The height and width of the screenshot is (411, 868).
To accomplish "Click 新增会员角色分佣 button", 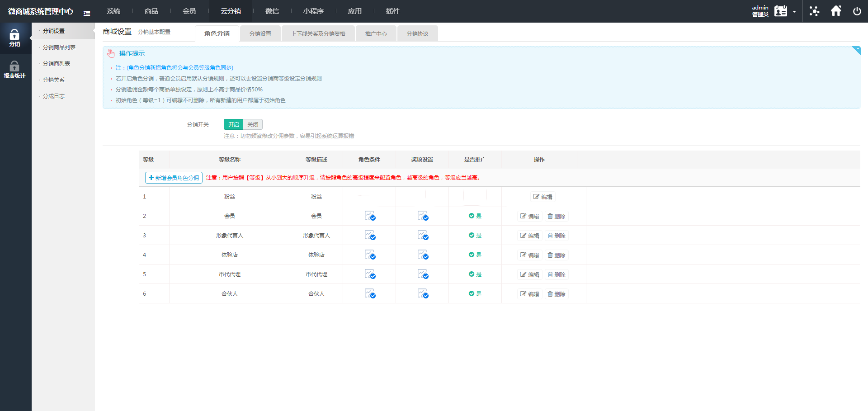I will click(x=174, y=178).
